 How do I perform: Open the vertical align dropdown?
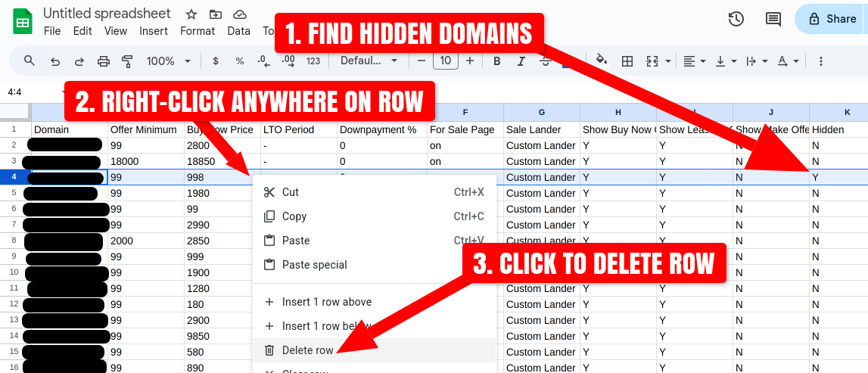[x=726, y=61]
